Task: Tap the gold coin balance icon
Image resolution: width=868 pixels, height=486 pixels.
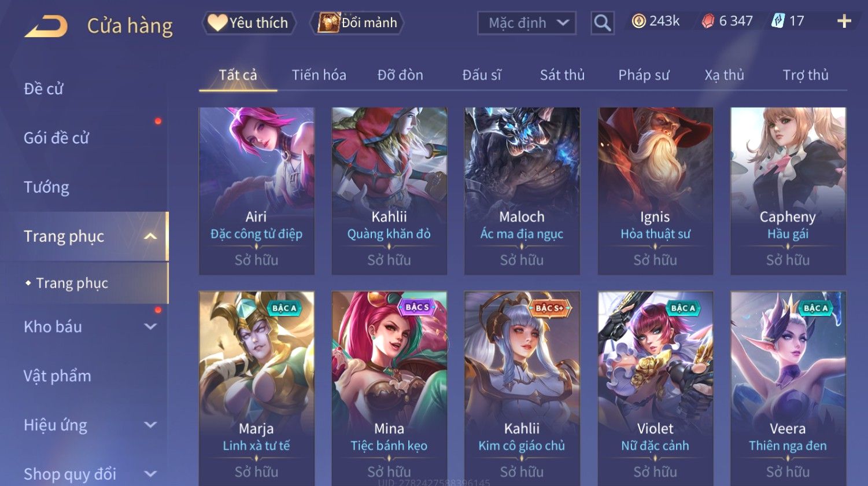Action: (x=638, y=21)
